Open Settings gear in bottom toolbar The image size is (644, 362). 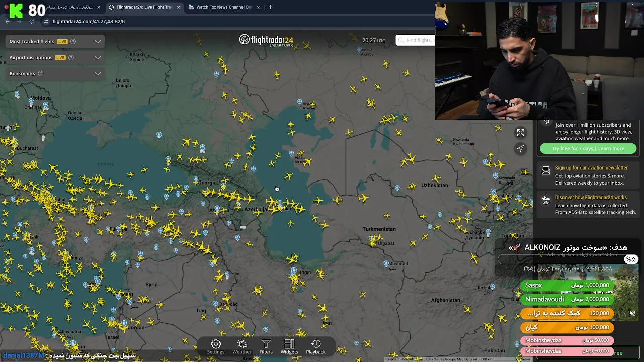[x=216, y=346]
